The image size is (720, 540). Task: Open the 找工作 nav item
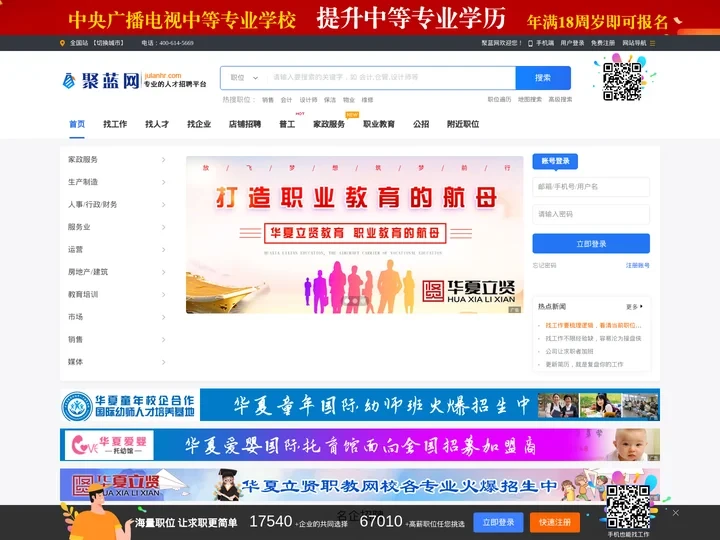[115, 124]
